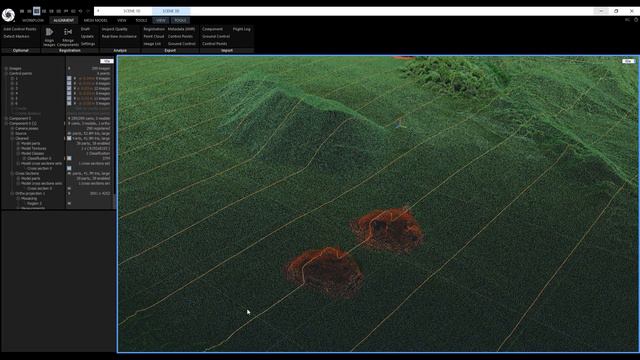This screenshot has height=360, width=640.
Task: Toggle checkbox for control point 2
Action: click(x=69, y=83)
